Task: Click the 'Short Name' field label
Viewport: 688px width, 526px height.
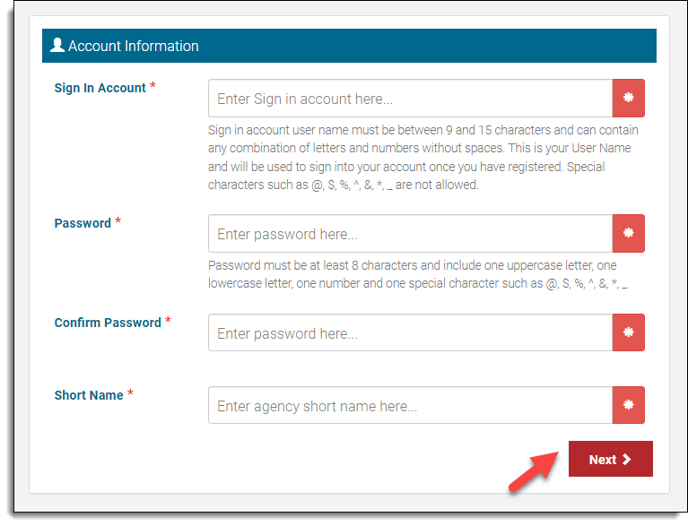Action: pyautogui.click(x=88, y=395)
